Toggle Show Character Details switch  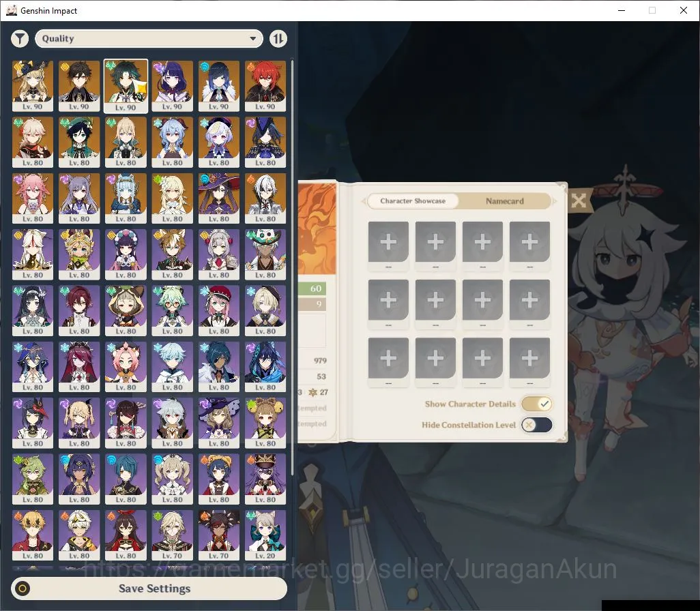point(537,404)
